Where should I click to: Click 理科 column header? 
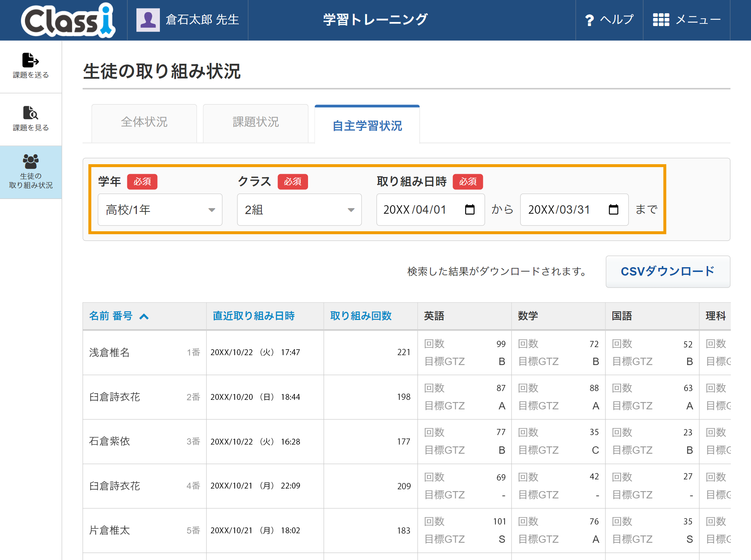click(x=716, y=316)
